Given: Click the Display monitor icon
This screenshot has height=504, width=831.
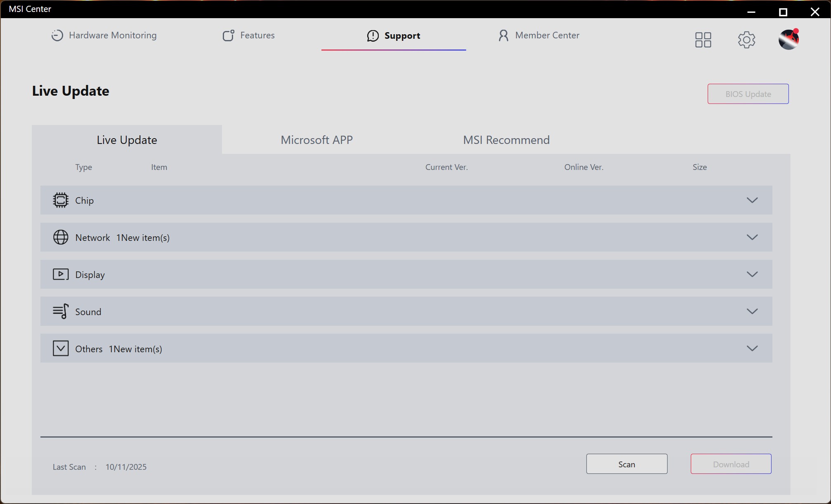Looking at the screenshot, I should [x=61, y=274].
